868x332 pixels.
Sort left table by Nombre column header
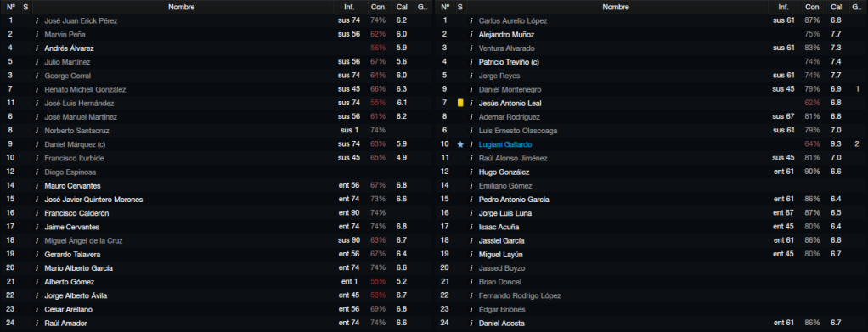pyautogui.click(x=182, y=7)
